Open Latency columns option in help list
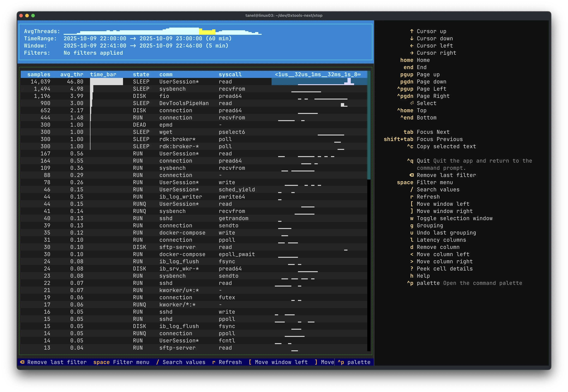The image size is (568, 392). (x=441, y=240)
